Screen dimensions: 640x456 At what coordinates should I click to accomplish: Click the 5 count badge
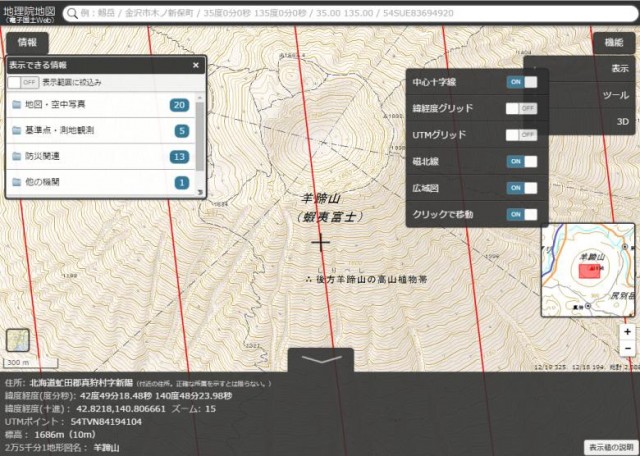pos(182,131)
